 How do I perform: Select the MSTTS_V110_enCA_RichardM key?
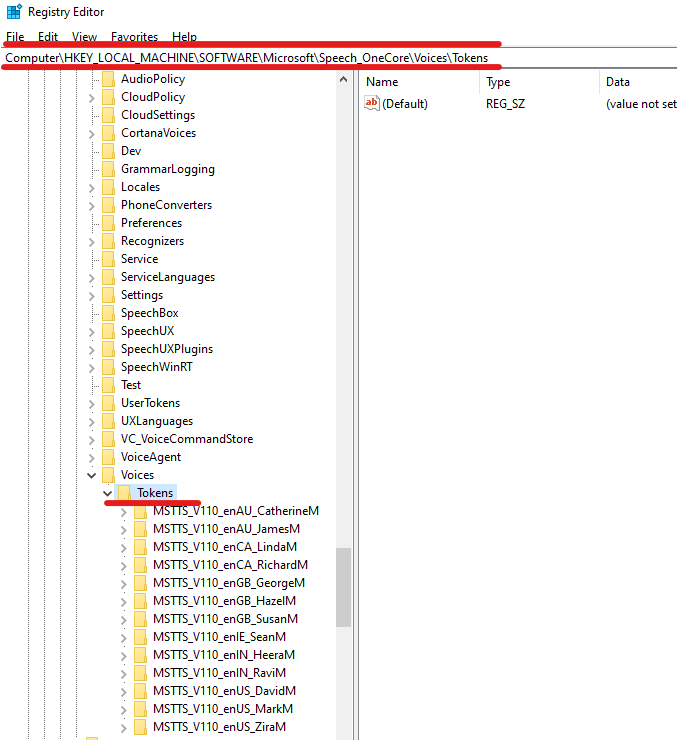[x=230, y=565]
